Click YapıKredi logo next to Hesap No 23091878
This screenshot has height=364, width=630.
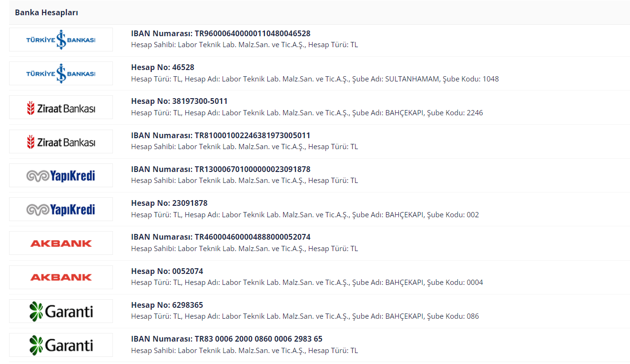tap(61, 209)
